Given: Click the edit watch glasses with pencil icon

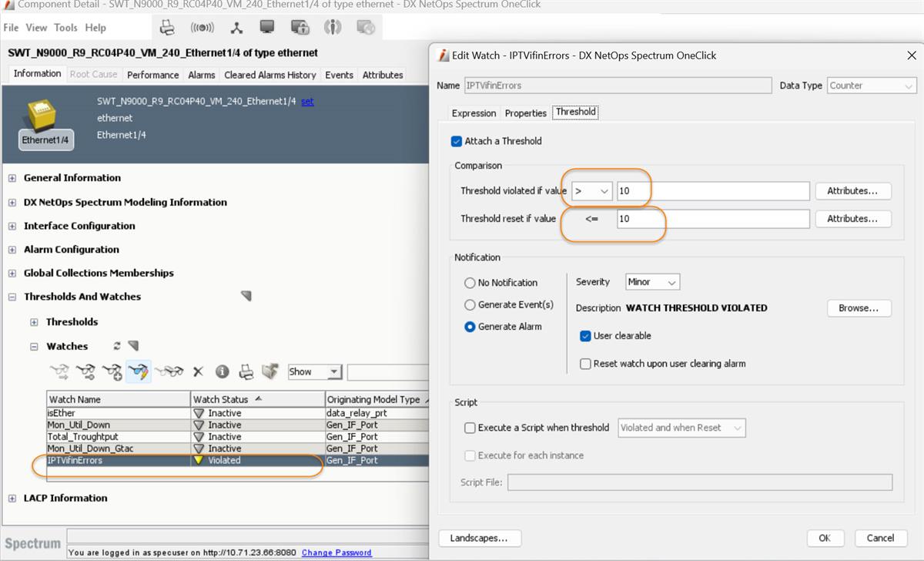Looking at the screenshot, I should click(139, 371).
